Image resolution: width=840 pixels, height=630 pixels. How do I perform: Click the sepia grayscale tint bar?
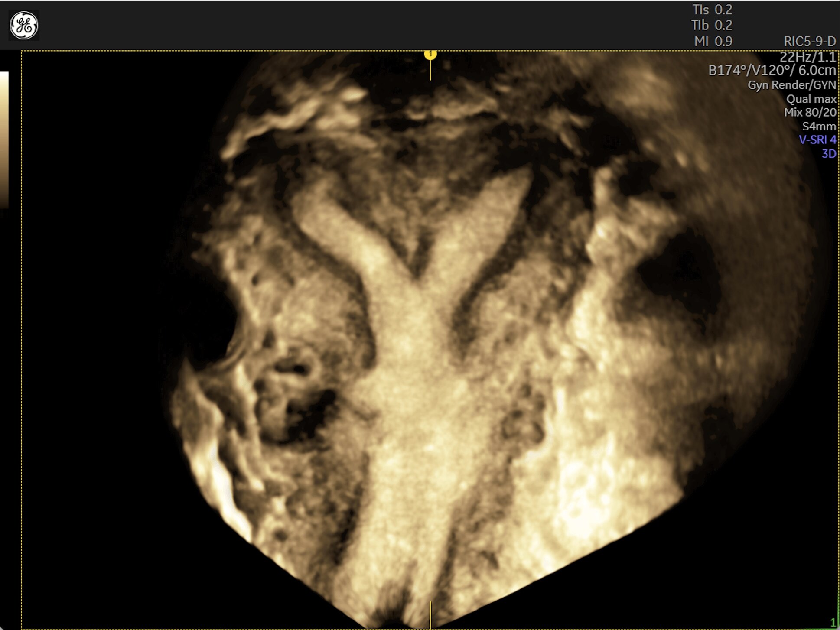coord(4,139)
